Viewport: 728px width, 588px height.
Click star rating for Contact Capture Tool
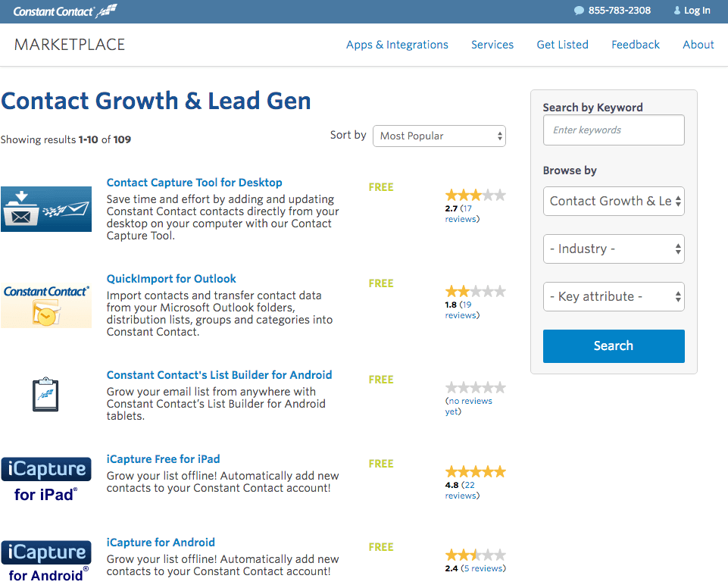476,195
